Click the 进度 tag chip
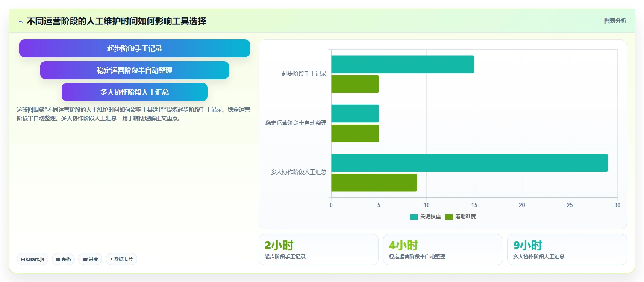Image resolution: width=644 pixels, height=282 pixels. point(90,259)
